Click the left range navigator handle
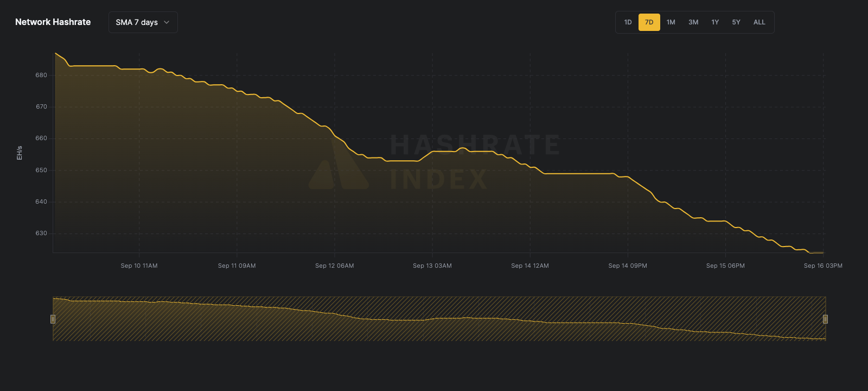This screenshot has height=391, width=868. (x=53, y=319)
